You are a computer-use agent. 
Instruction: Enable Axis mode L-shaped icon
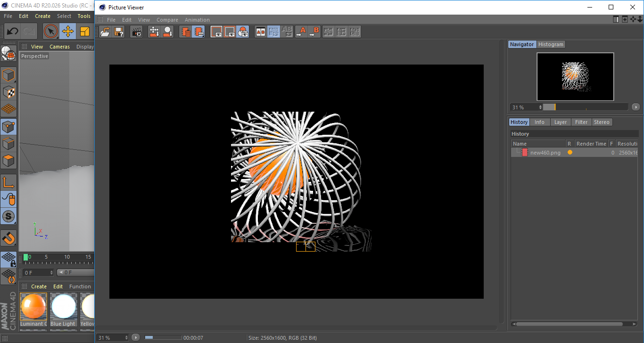(x=8, y=182)
